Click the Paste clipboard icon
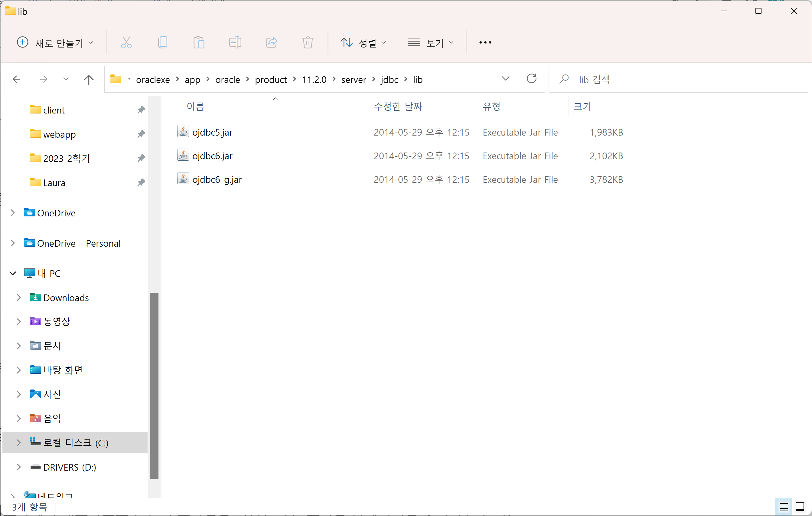812x516 pixels. tap(199, 43)
